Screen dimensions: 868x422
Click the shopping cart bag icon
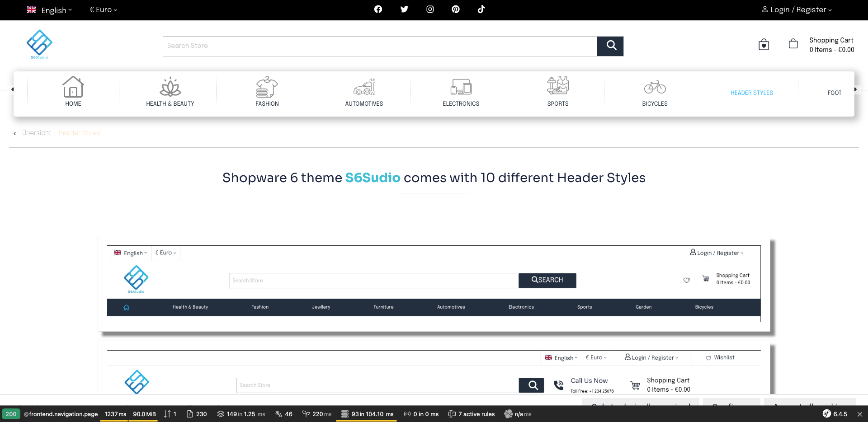(x=793, y=44)
